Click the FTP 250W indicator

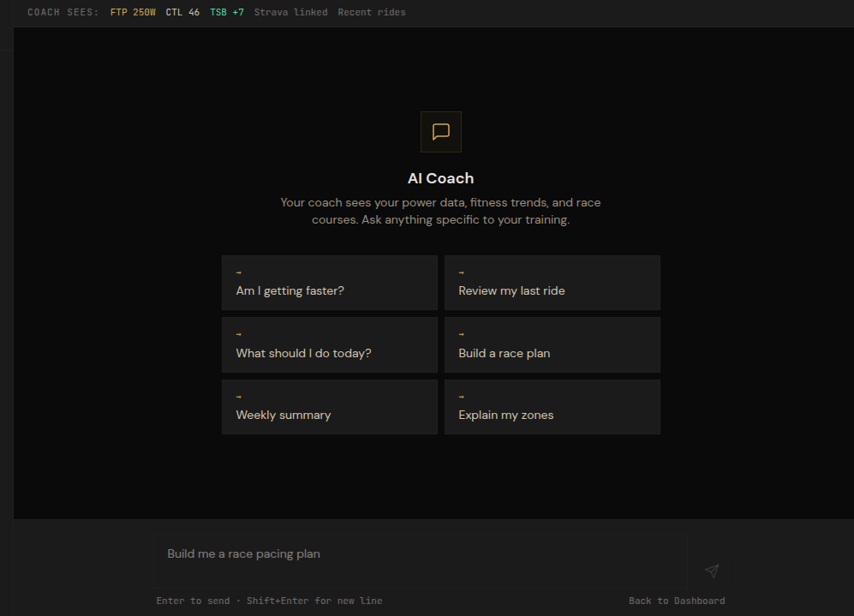[133, 13]
